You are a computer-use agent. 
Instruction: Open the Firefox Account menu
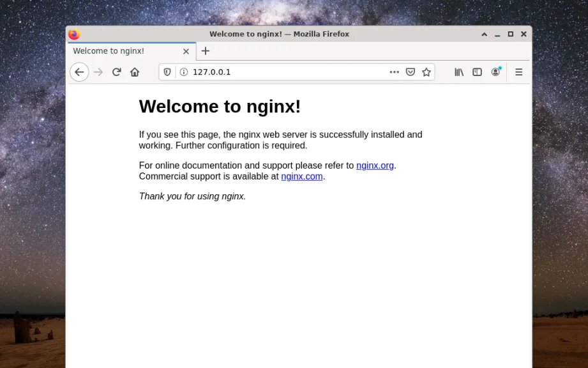pyautogui.click(x=496, y=72)
